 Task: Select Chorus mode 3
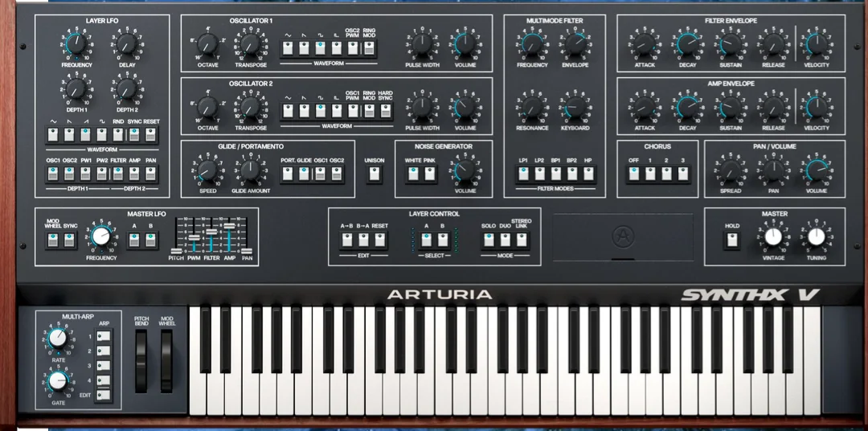[684, 174]
